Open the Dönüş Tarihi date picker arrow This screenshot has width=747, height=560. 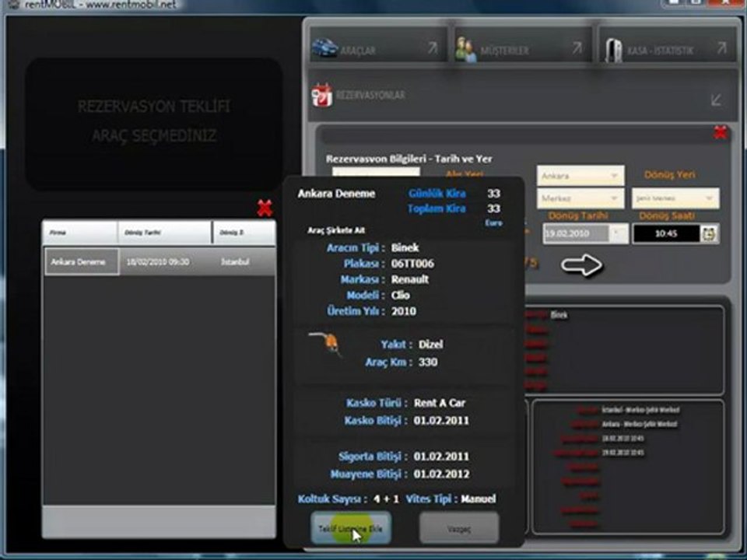click(619, 233)
